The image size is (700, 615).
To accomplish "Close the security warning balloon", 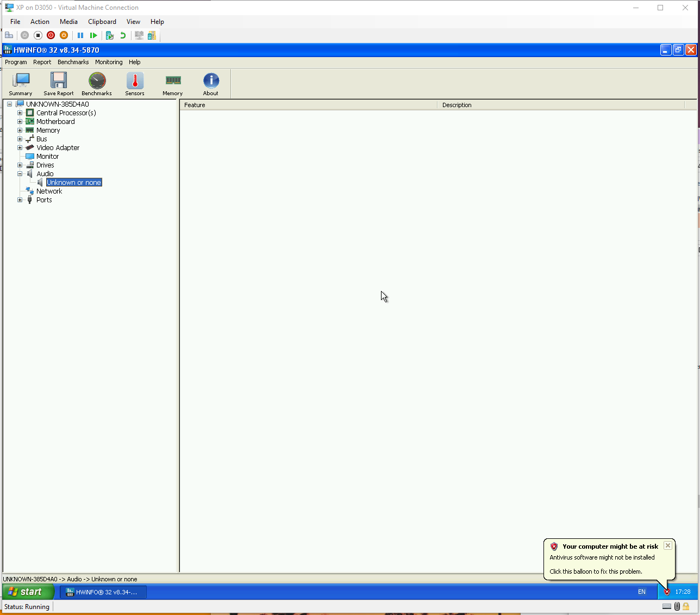I will (x=668, y=545).
